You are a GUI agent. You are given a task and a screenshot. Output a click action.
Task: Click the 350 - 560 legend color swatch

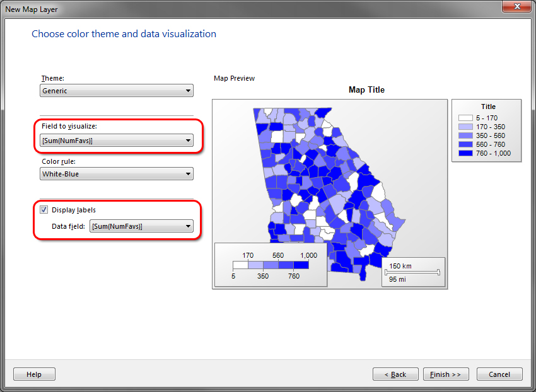coord(465,135)
